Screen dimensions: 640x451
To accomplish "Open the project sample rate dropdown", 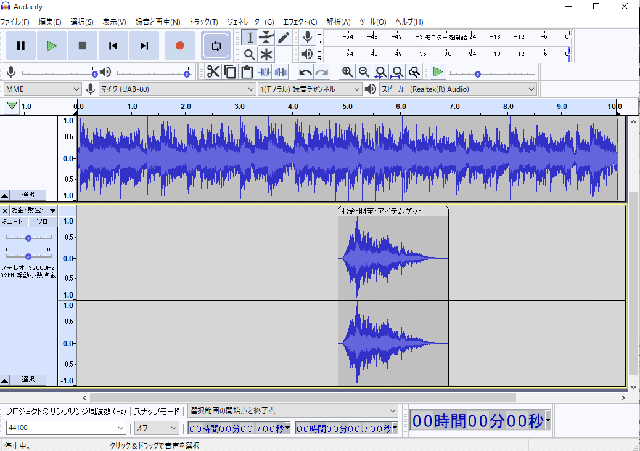I will click(64, 428).
